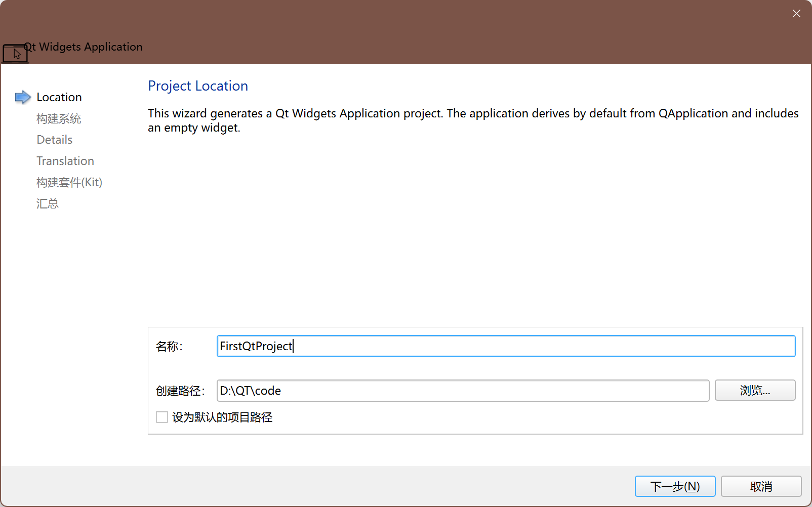Click the blue arrow icon beside Location

(x=23, y=97)
